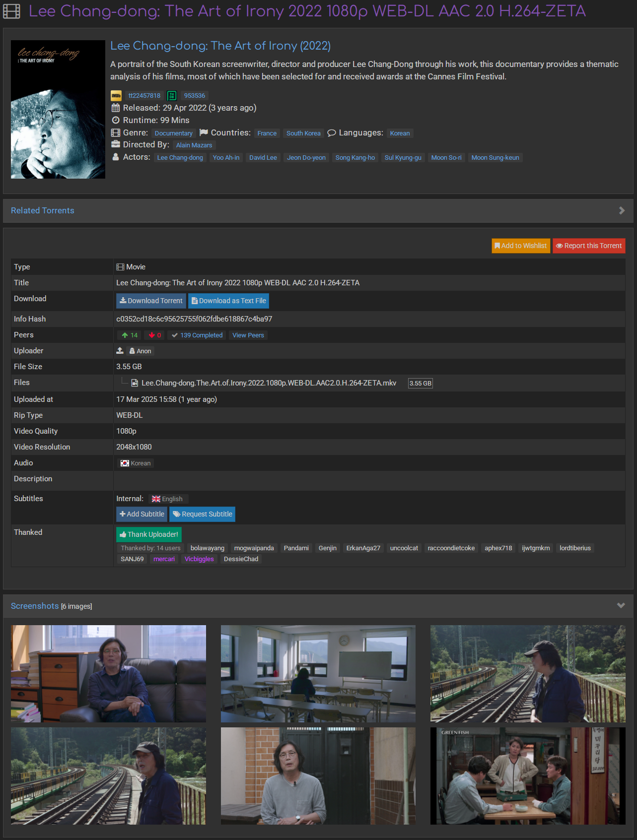Viewport: 637px width, 840px height.
Task: Open the Documentary genre tag
Action: coord(173,133)
